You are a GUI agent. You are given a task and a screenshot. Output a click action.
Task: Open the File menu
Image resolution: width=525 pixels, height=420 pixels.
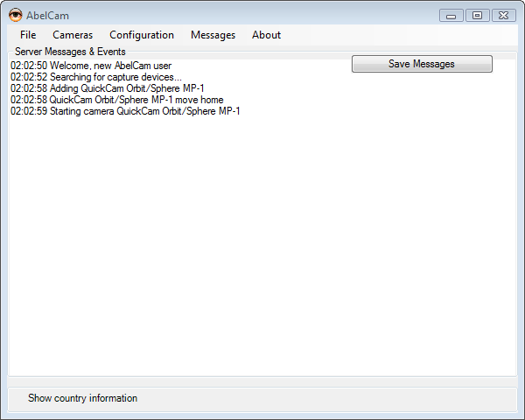coord(28,35)
